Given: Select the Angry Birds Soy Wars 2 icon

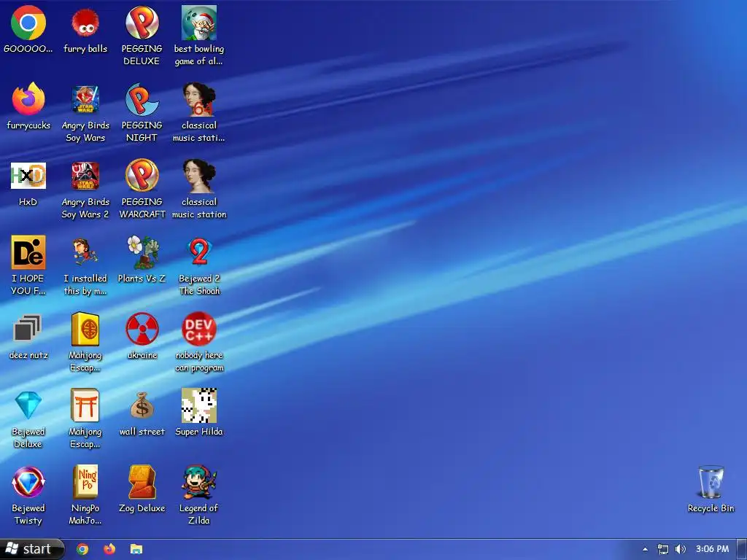Looking at the screenshot, I should (x=85, y=176).
